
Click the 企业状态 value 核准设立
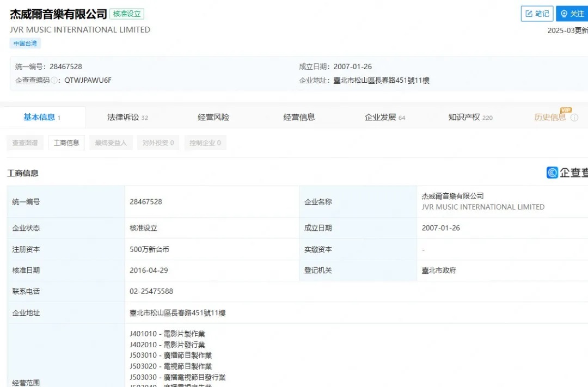[x=143, y=228]
